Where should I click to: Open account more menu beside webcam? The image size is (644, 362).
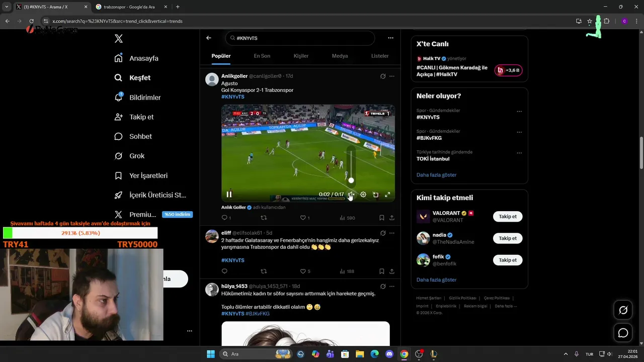point(190,331)
